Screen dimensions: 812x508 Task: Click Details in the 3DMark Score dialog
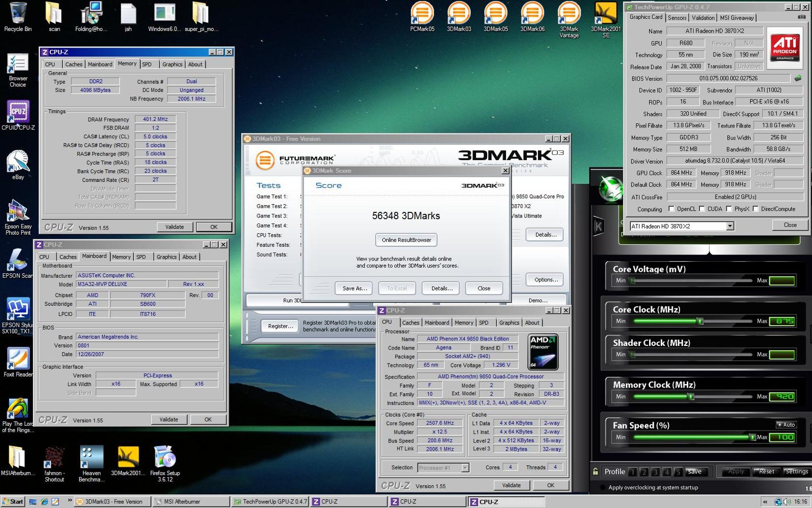442,288
